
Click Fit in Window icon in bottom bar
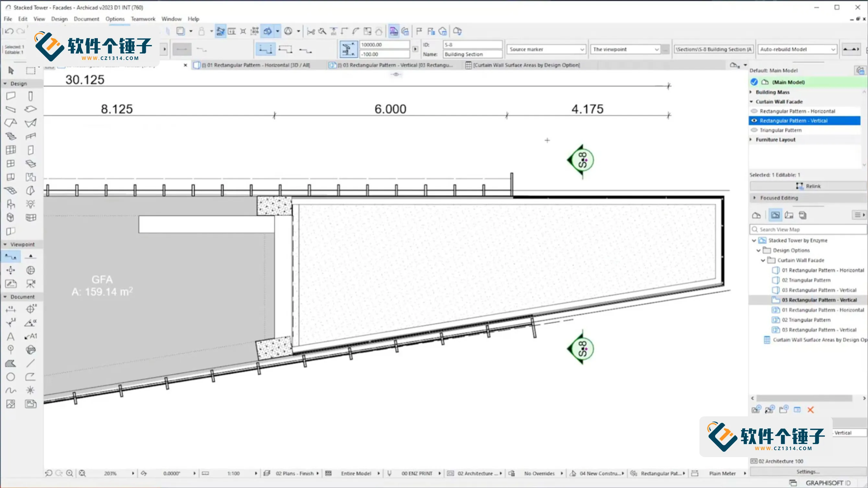tap(82, 473)
